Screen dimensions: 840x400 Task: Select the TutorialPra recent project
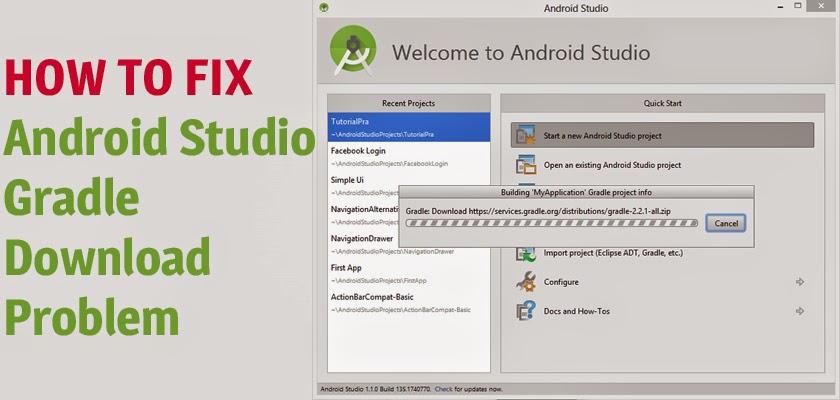click(409, 127)
